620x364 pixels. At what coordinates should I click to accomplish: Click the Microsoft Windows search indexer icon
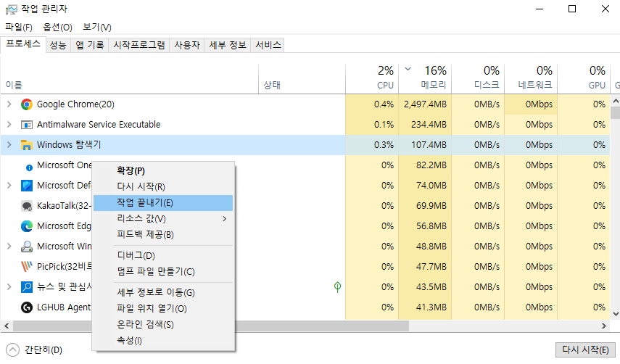(27, 247)
